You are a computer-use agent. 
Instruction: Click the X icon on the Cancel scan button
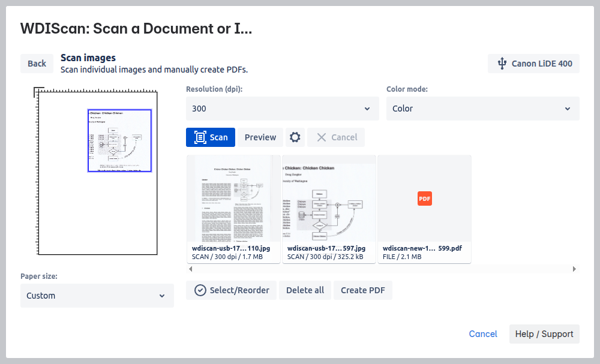322,137
